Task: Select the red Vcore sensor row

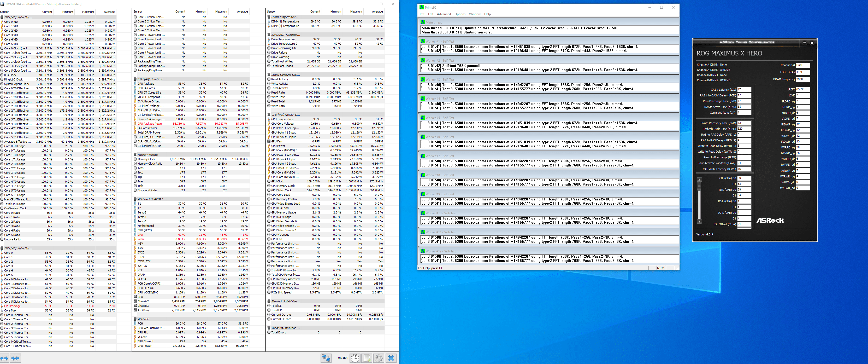Action: coord(191,239)
